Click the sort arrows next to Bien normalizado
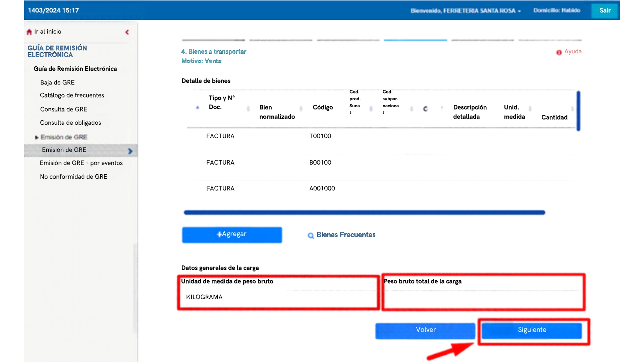The height and width of the screenshot is (362, 644). click(x=301, y=108)
